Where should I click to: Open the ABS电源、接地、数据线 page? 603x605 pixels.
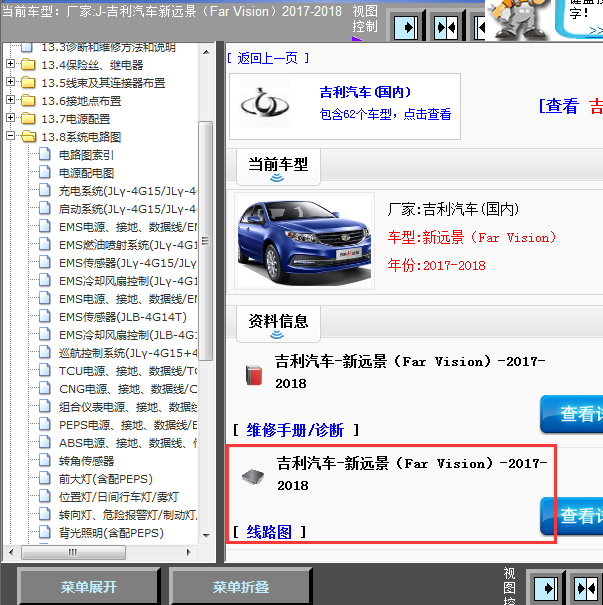coord(128,443)
